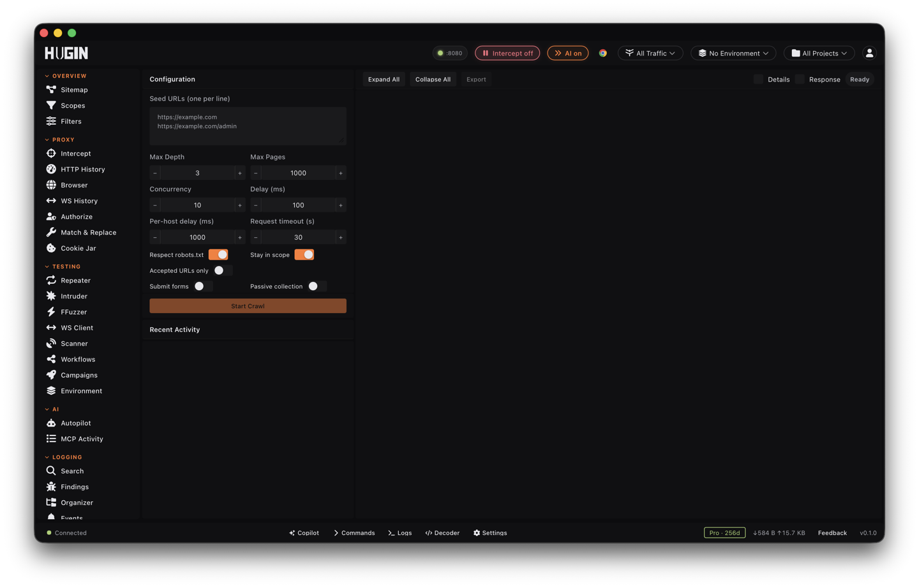
Task: Open the HTTP History sidebar icon
Action: tap(51, 169)
